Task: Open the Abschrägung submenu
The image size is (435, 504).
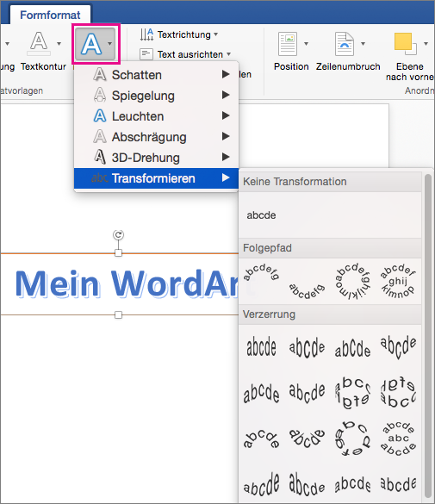Action: (157, 137)
